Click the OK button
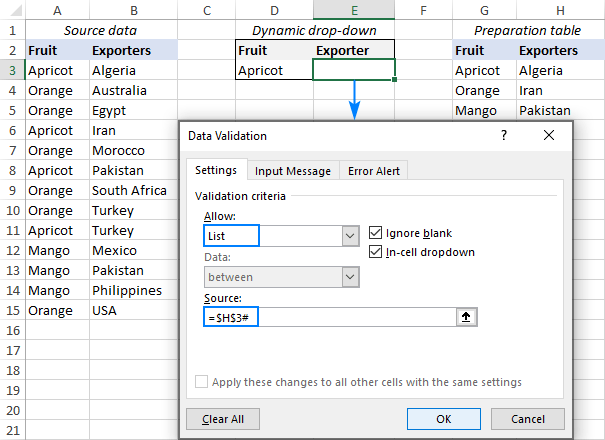The image size is (605, 440). coord(444,419)
